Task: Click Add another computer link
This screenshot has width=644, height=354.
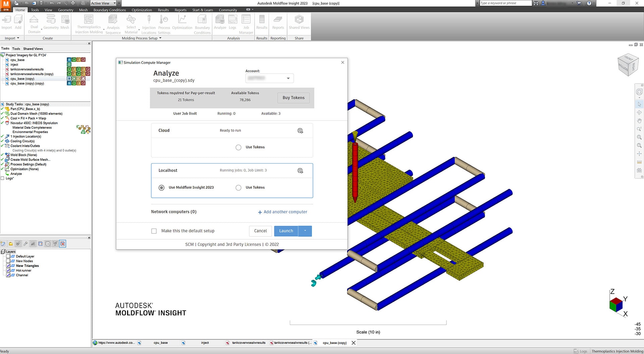Action: 282,212
